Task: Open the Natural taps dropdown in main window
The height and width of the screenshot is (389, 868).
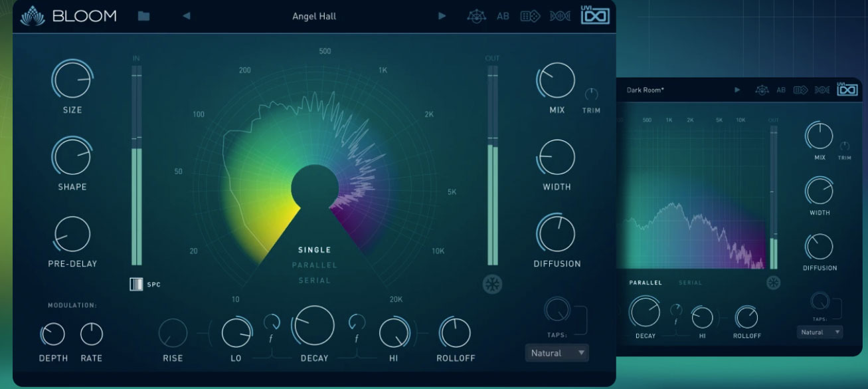Action: coord(557,353)
